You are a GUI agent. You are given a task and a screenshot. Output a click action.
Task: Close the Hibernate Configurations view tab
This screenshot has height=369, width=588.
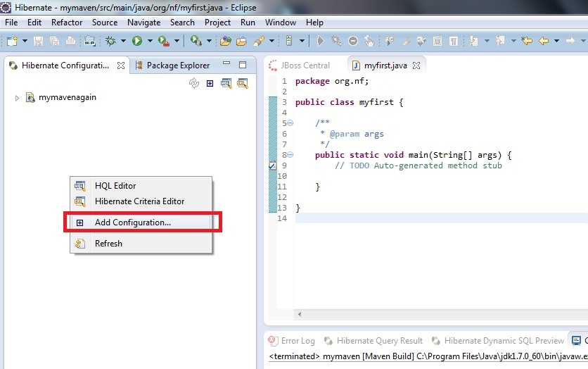(x=121, y=65)
